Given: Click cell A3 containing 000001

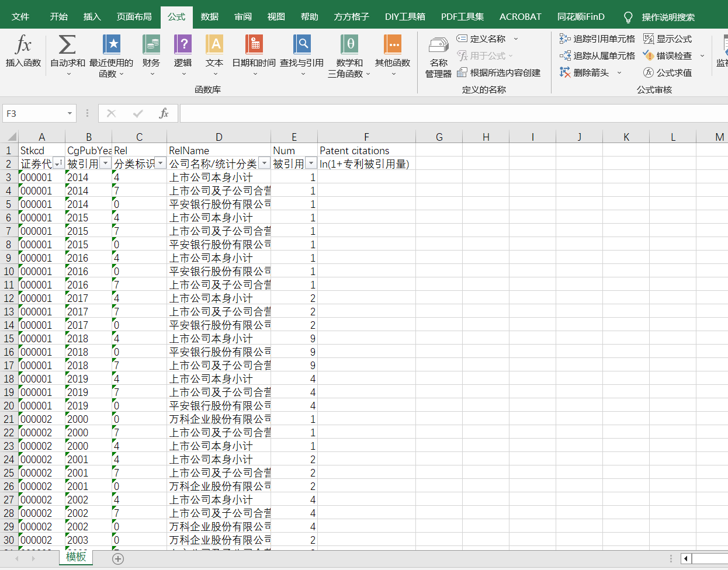Looking at the screenshot, I should [41, 178].
